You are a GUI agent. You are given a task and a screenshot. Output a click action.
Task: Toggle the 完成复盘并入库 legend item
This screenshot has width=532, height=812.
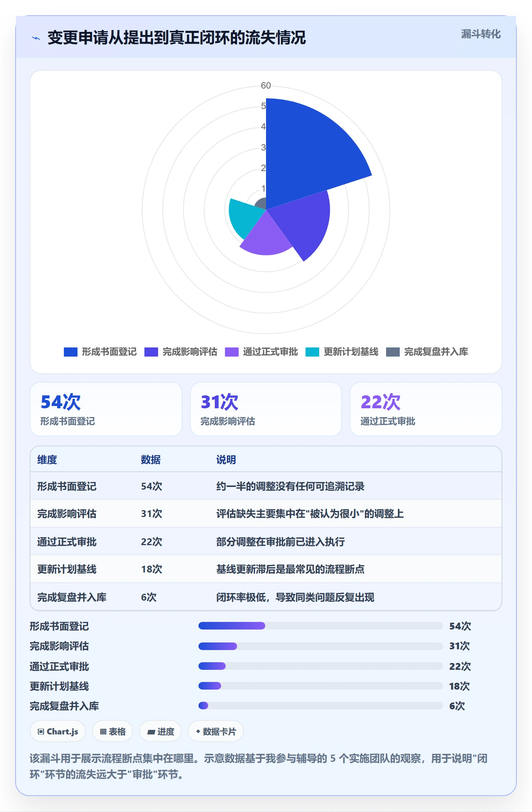(x=427, y=352)
